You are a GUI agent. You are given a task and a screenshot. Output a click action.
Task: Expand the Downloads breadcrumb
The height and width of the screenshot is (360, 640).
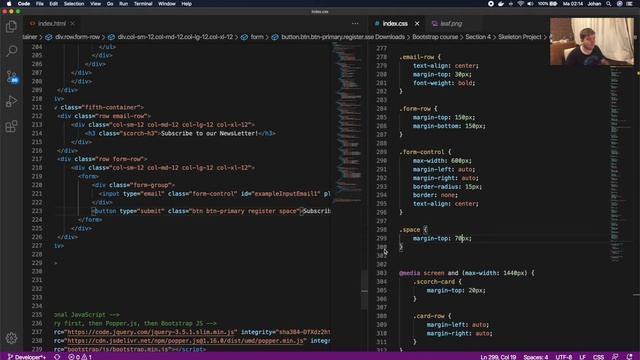(390, 37)
